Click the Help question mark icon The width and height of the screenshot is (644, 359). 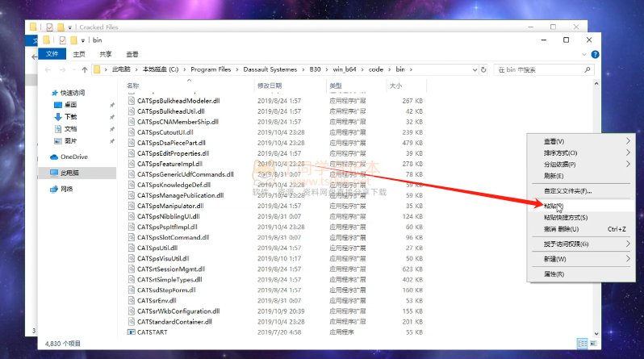point(595,54)
